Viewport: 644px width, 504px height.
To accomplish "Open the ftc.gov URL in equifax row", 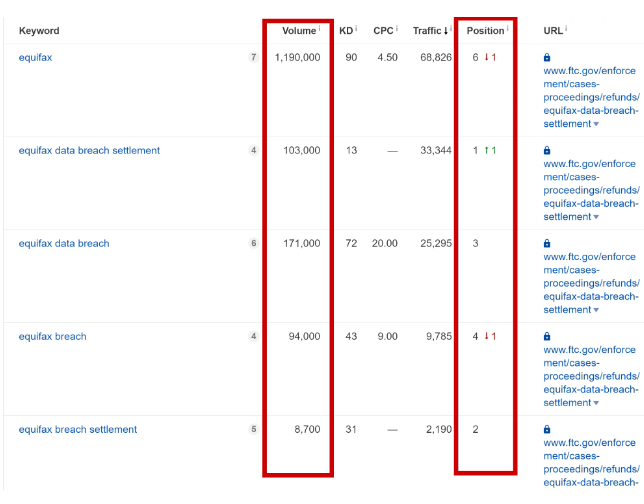I will pyautogui.click(x=591, y=97).
